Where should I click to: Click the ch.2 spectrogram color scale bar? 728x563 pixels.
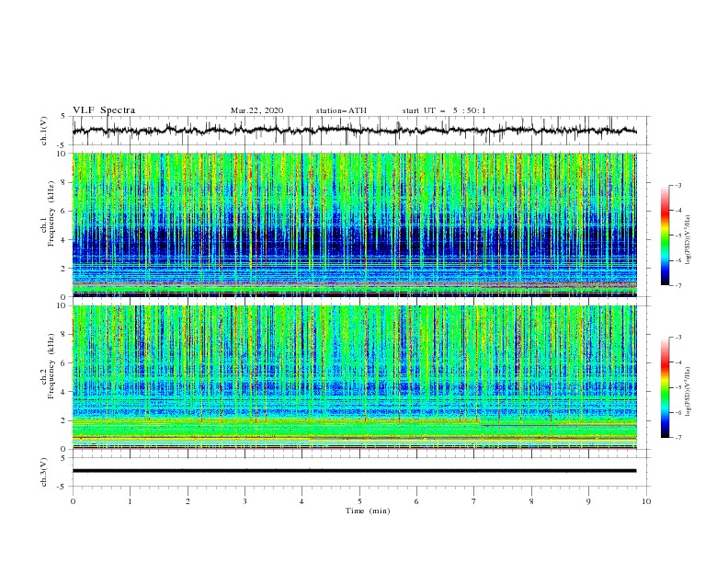(x=665, y=387)
